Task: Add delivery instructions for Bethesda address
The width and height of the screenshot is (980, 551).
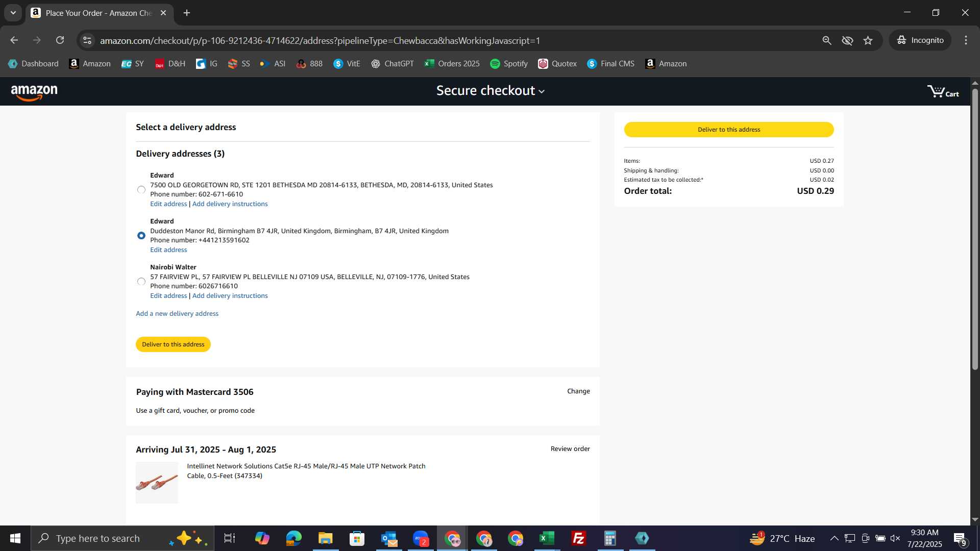Action: pos(230,204)
